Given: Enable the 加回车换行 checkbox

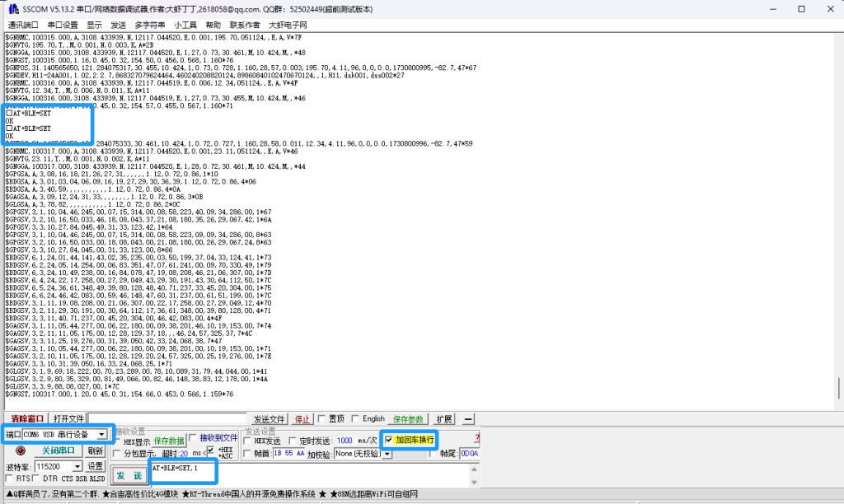Looking at the screenshot, I should [390, 441].
